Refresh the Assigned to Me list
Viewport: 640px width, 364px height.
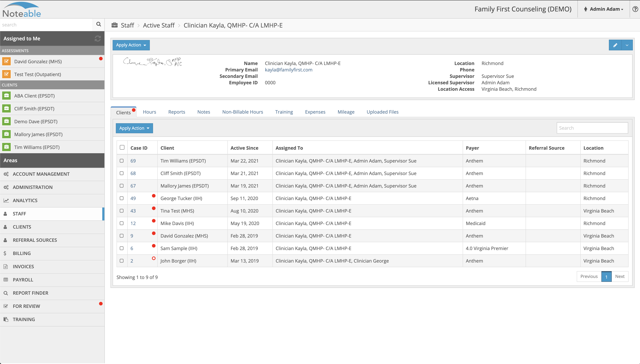coord(98,39)
